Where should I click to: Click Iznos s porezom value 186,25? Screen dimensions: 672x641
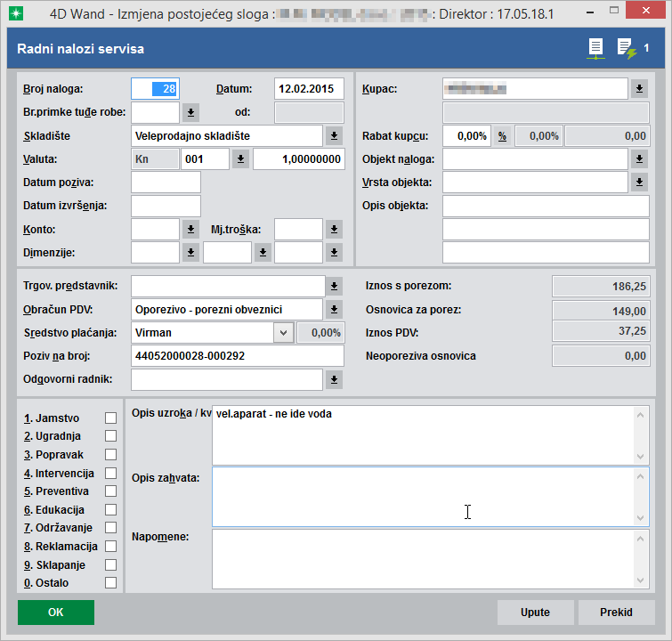point(601,287)
